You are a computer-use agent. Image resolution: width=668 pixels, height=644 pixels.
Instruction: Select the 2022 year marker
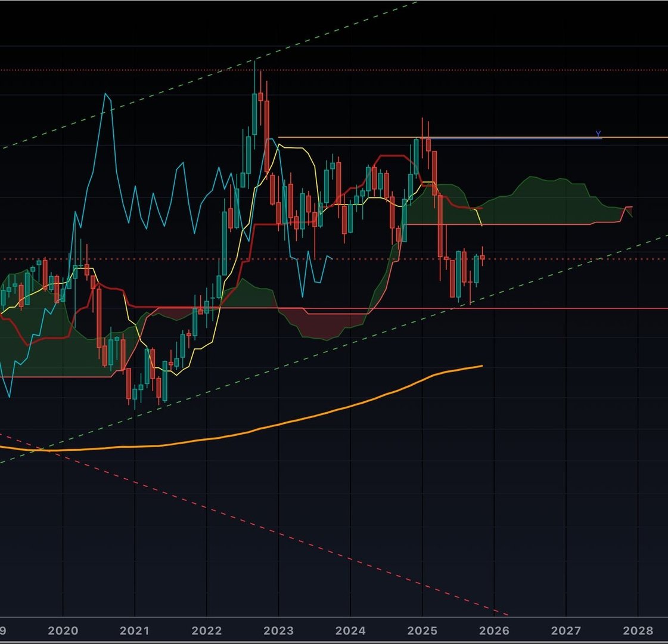[207, 631]
